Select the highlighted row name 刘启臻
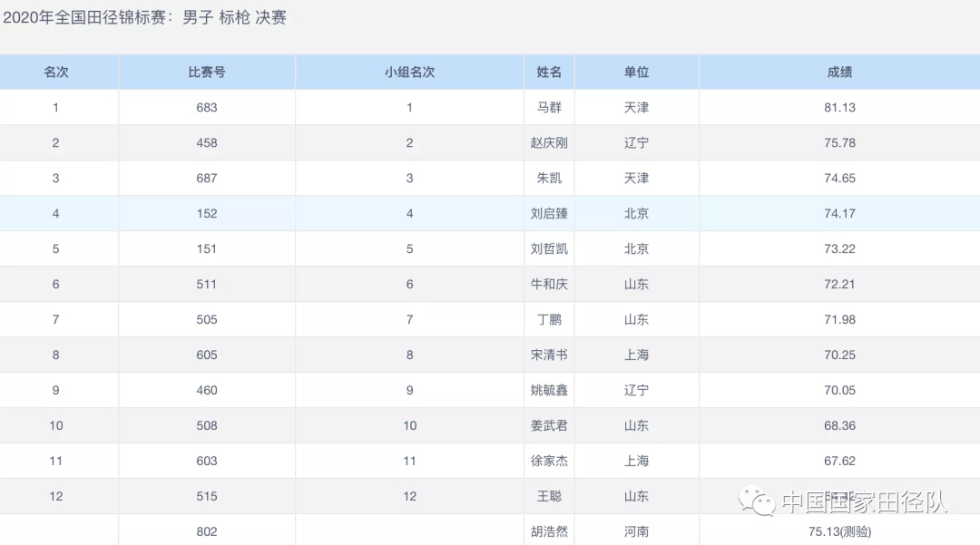The height and width of the screenshot is (545, 980). (549, 214)
